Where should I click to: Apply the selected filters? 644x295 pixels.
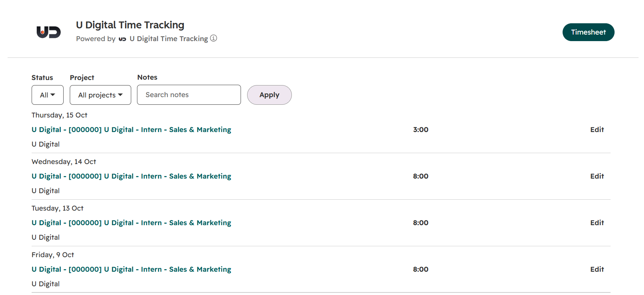(x=269, y=95)
